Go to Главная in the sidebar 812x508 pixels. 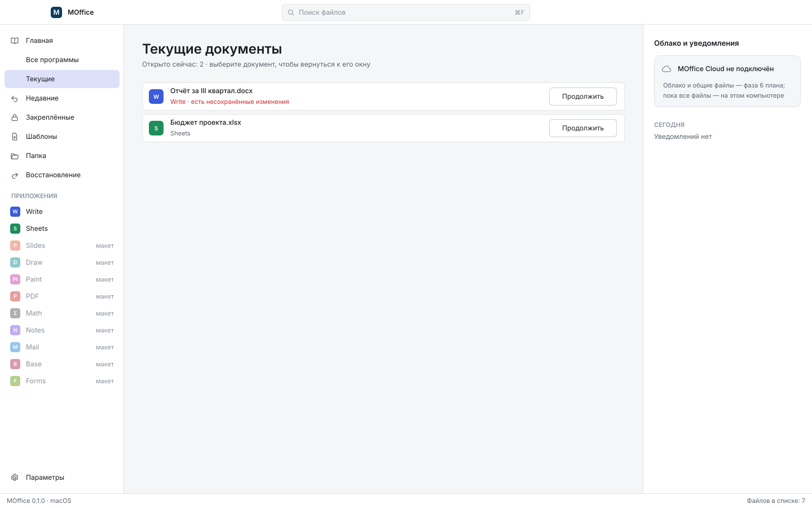tap(62, 41)
